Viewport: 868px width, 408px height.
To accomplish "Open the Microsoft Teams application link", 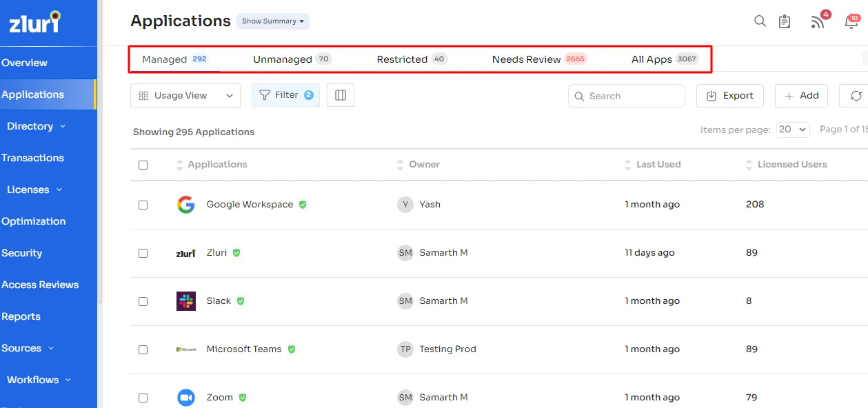I will [244, 349].
